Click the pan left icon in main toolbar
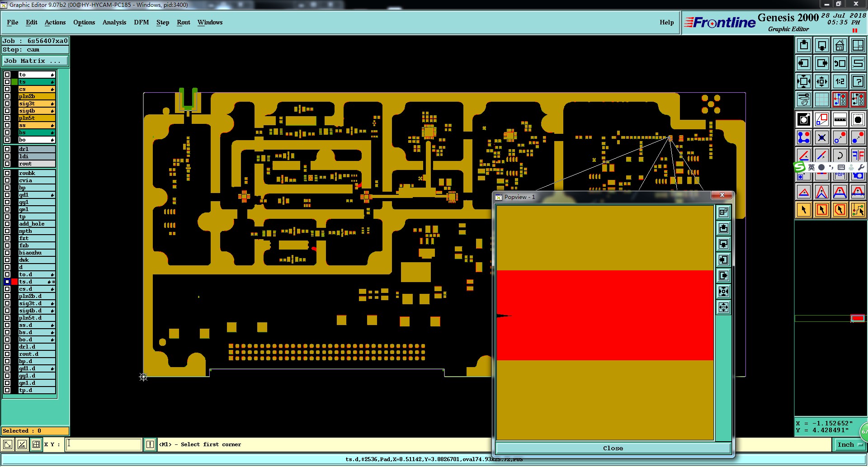The height and width of the screenshot is (467, 868). [804, 63]
